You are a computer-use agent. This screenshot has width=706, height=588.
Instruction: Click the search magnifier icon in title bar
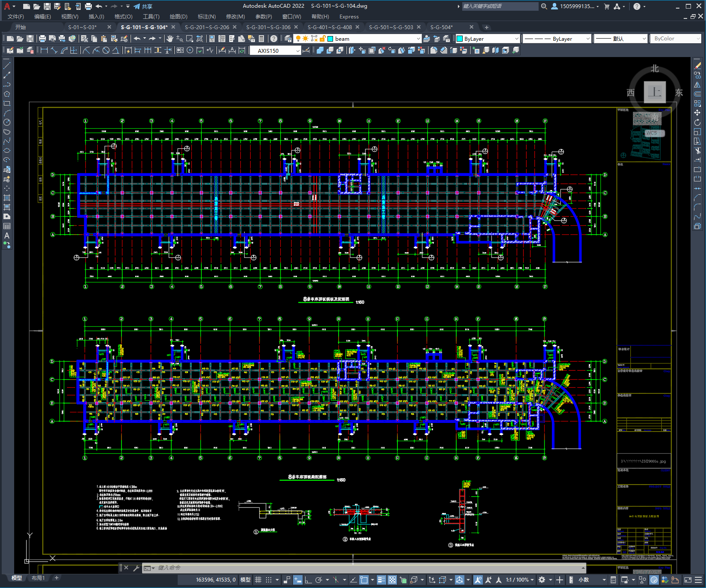coord(544,6)
